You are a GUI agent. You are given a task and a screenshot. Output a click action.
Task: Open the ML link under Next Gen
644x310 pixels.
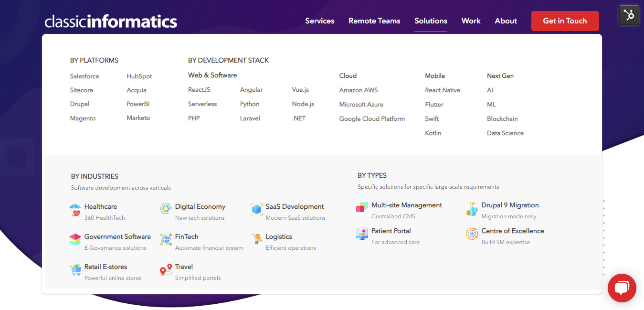click(x=491, y=105)
